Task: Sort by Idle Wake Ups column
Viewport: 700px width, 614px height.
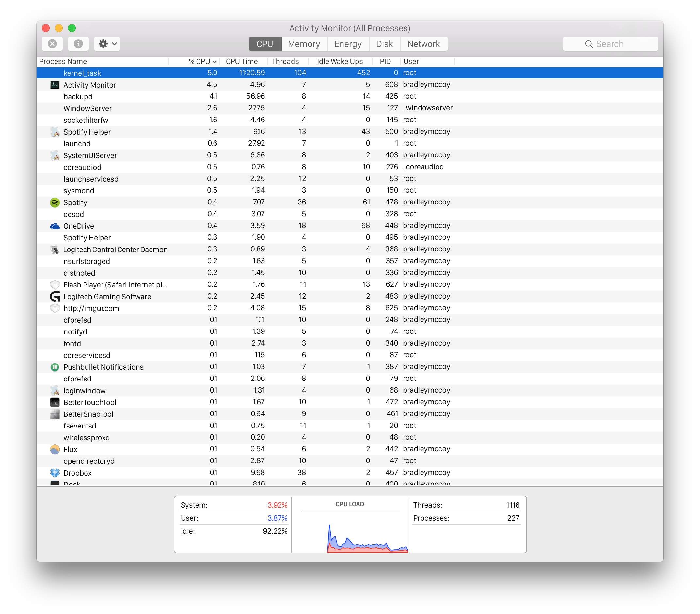Action: tap(340, 62)
